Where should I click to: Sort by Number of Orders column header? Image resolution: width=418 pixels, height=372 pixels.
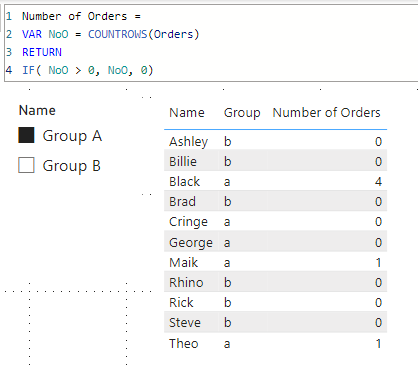click(326, 113)
